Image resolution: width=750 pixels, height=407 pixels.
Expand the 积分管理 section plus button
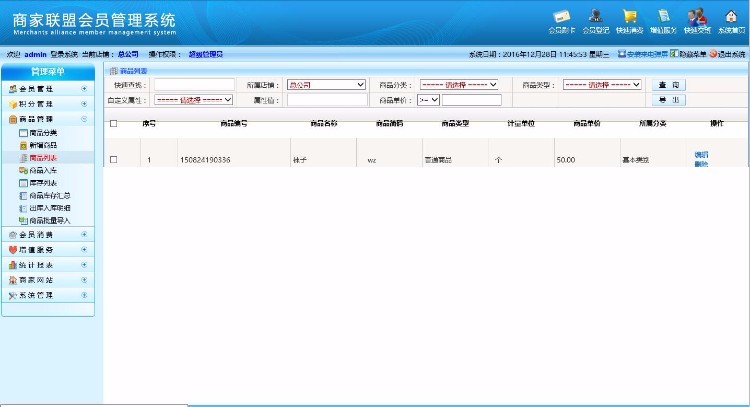point(84,104)
